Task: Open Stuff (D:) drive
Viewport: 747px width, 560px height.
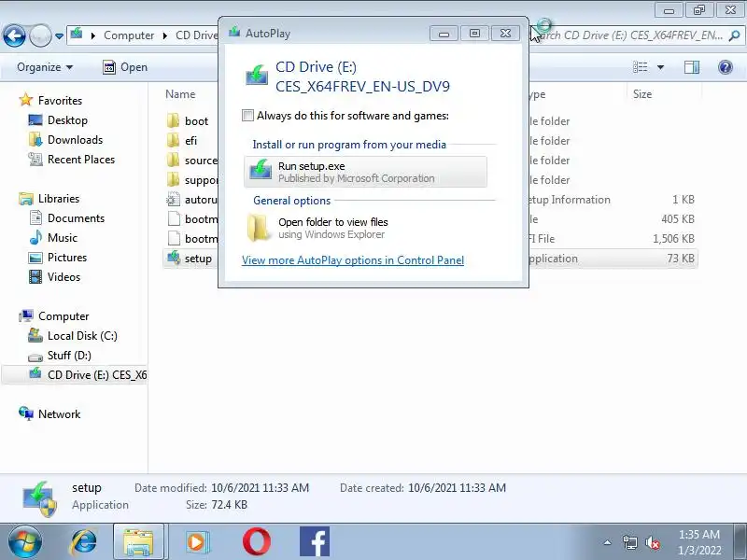Action: pos(69,356)
